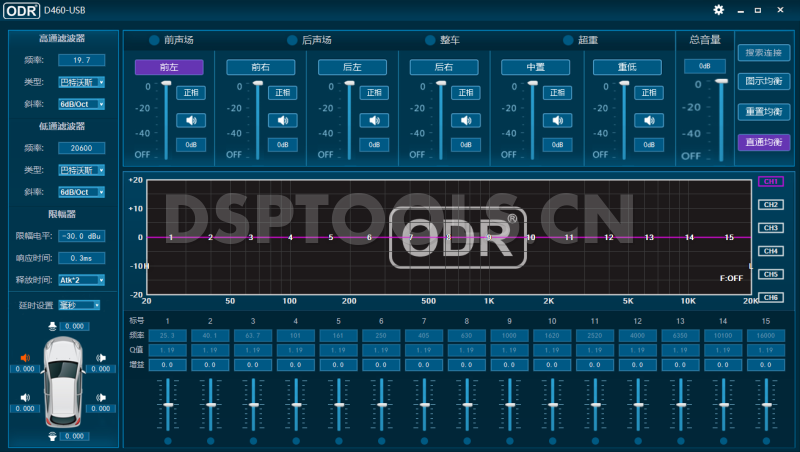This screenshot has width=800, height=452.
Task: Toggle 正相 phase for 后右 channel
Action: tap(466, 92)
